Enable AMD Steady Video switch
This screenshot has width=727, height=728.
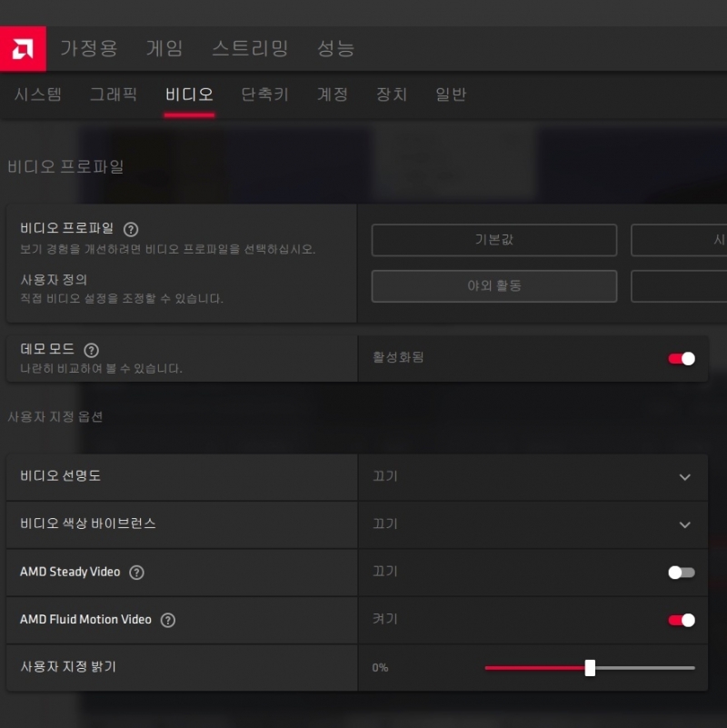682,573
